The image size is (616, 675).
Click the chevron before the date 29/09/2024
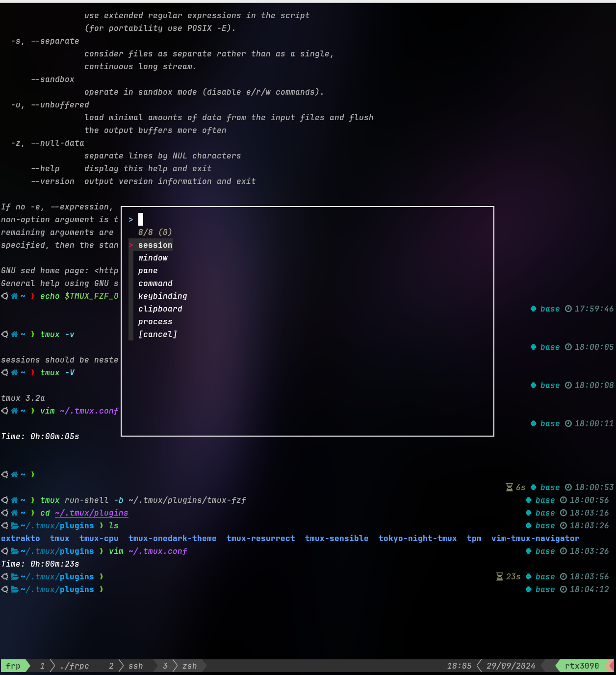[478, 666]
